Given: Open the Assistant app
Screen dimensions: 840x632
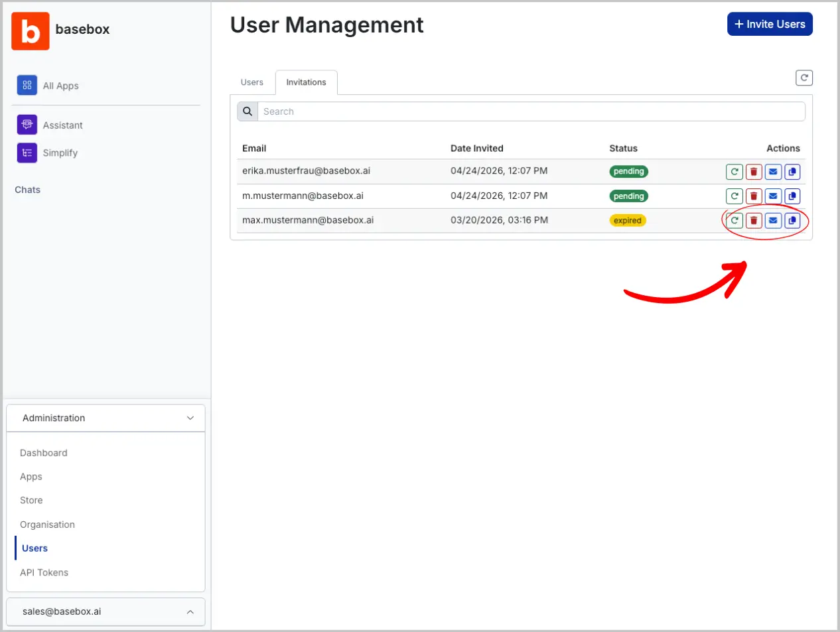Looking at the screenshot, I should point(62,125).
